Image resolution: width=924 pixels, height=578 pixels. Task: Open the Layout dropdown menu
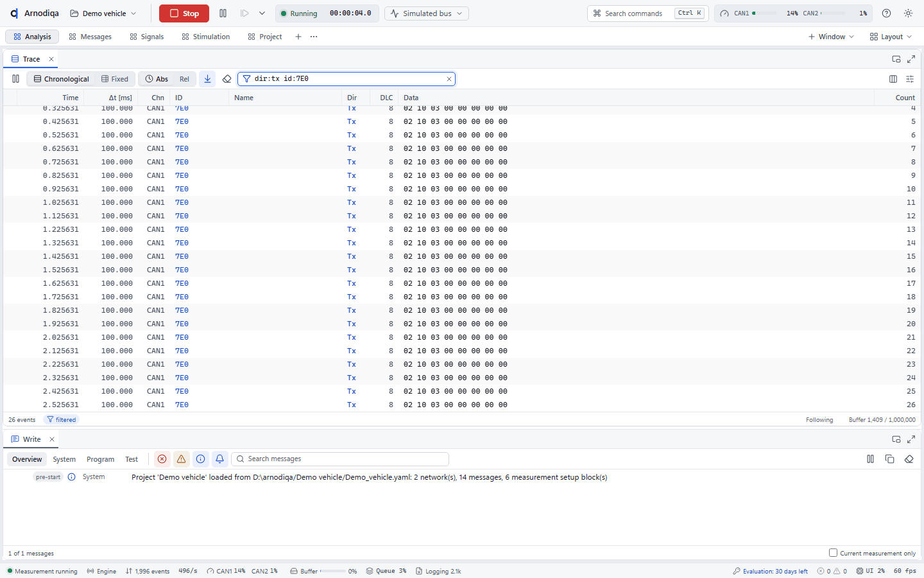(891, 37)
